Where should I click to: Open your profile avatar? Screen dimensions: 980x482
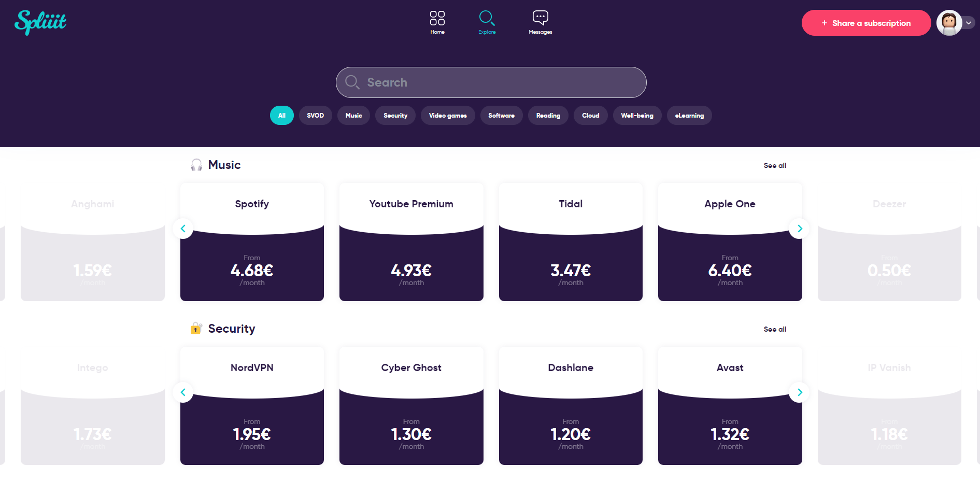(949, 22)
